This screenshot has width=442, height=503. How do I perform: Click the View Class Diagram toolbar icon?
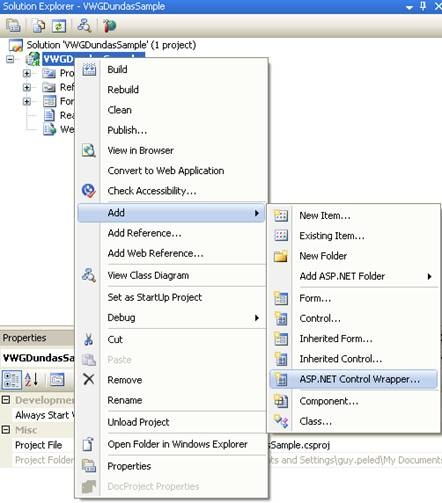click(84, 25)
